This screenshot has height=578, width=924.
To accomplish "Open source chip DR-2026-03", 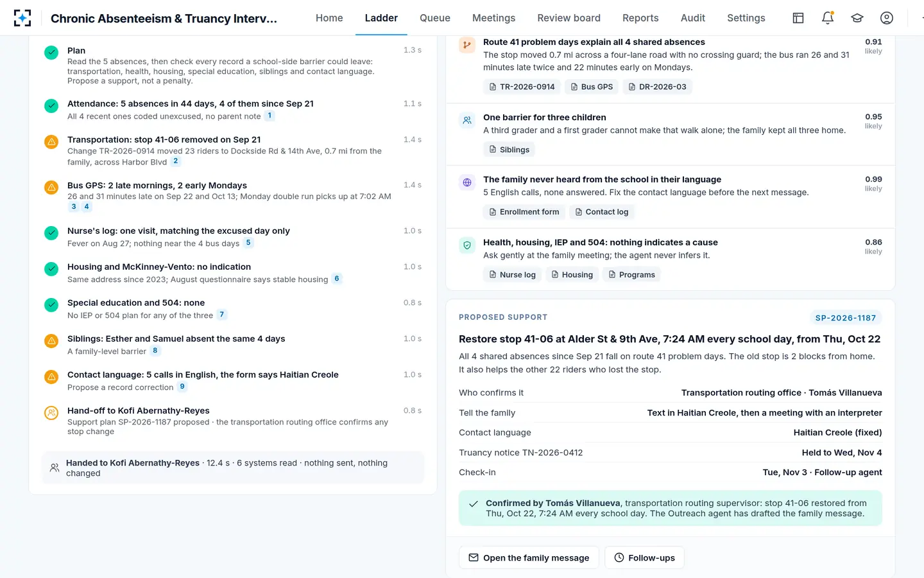I will [657, 87].
